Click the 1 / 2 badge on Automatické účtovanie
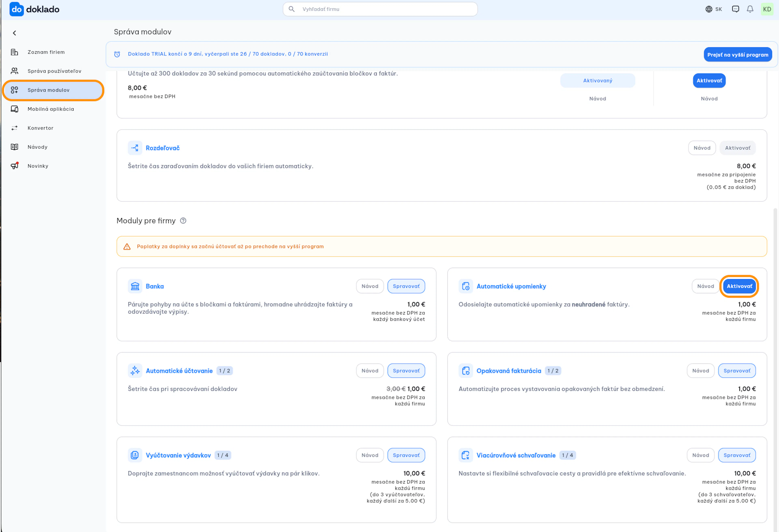Image resolution: width=779 pixels, height=532 pixels. pyautogui.click(x=225, y=371)
